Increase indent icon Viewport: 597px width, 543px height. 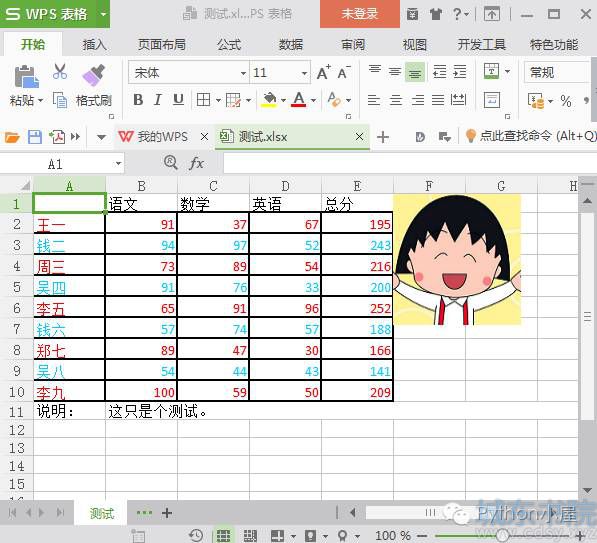click(x=460, y=72)
